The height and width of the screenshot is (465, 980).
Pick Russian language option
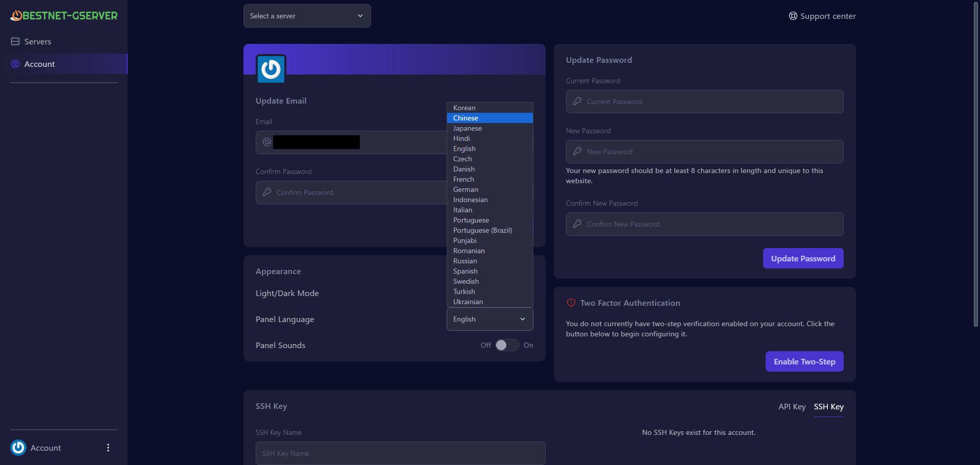[x=490, y=261]
